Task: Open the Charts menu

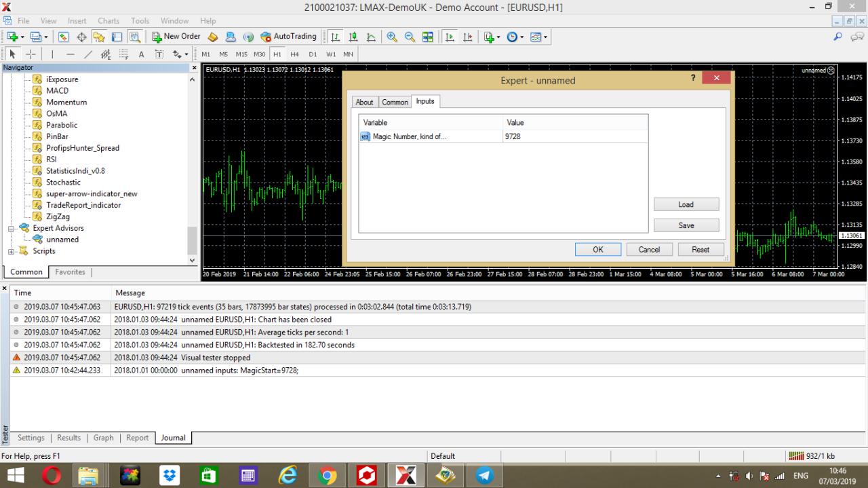Action: pos(108,21)
